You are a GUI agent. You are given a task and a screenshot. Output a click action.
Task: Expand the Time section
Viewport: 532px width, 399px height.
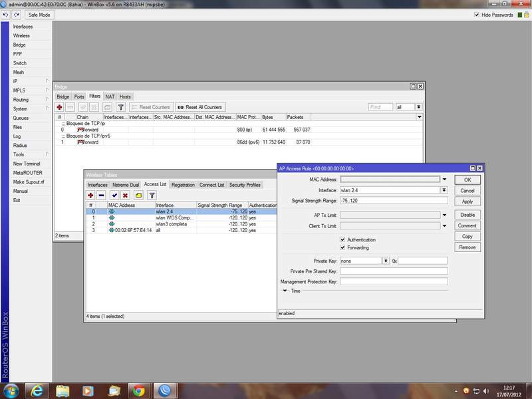pyautogui.click(x=285, y=291)
